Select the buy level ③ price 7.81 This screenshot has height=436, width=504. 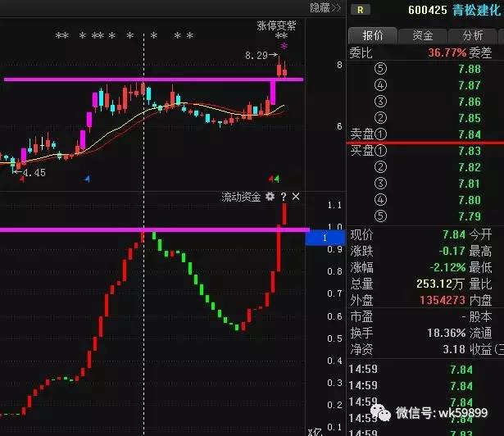(470, 184)
